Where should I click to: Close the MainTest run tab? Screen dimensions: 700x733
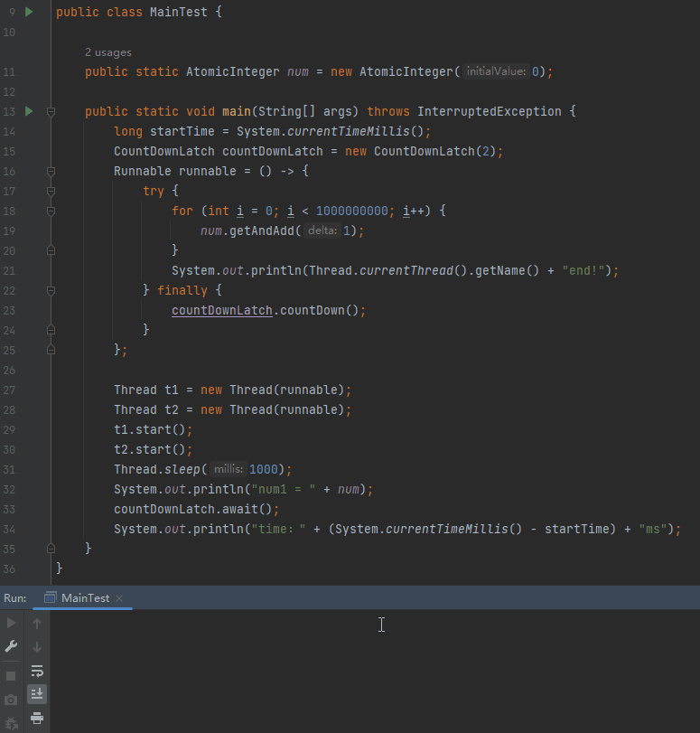(119, 598)
